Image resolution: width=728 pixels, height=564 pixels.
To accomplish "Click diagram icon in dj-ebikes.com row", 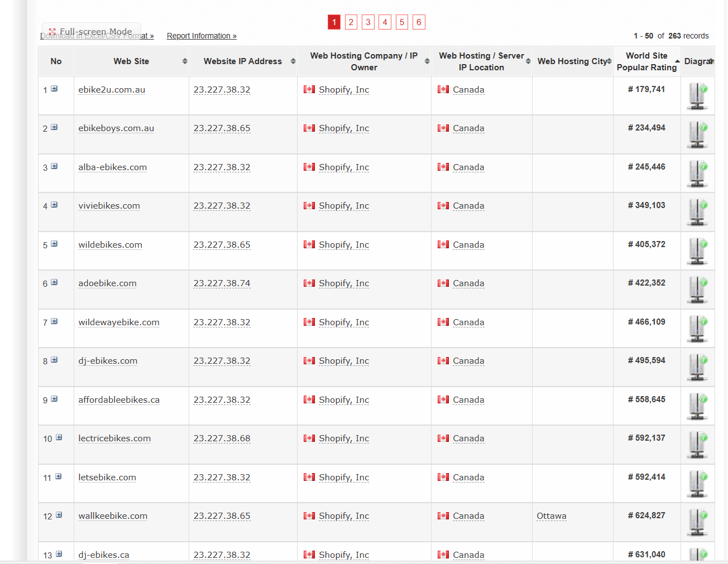I will click(x=697, y=367).
